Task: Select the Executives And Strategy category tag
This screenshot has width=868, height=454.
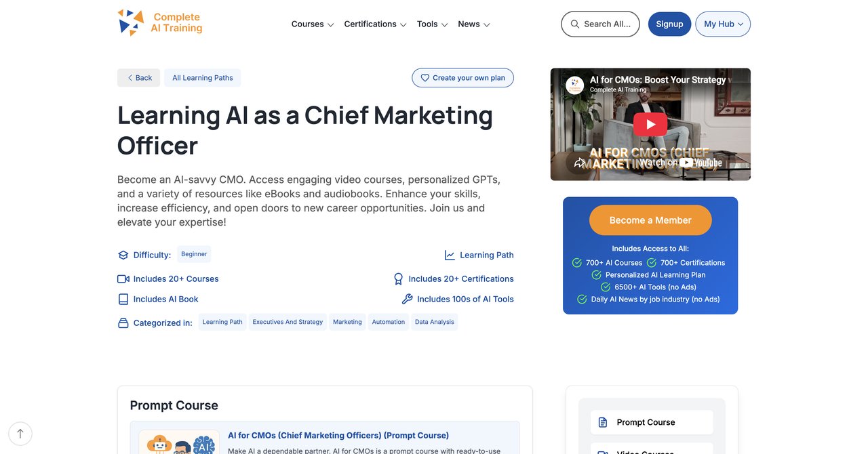Action: (288, 322)
